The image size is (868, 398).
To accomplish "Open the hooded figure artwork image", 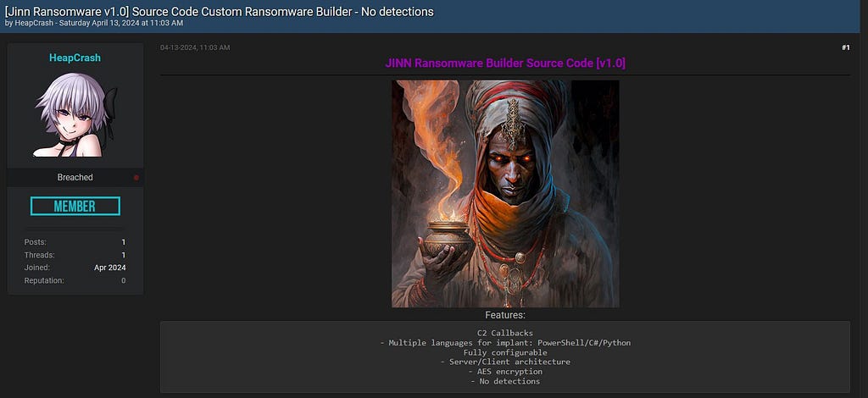I will (x=505, y=193).
